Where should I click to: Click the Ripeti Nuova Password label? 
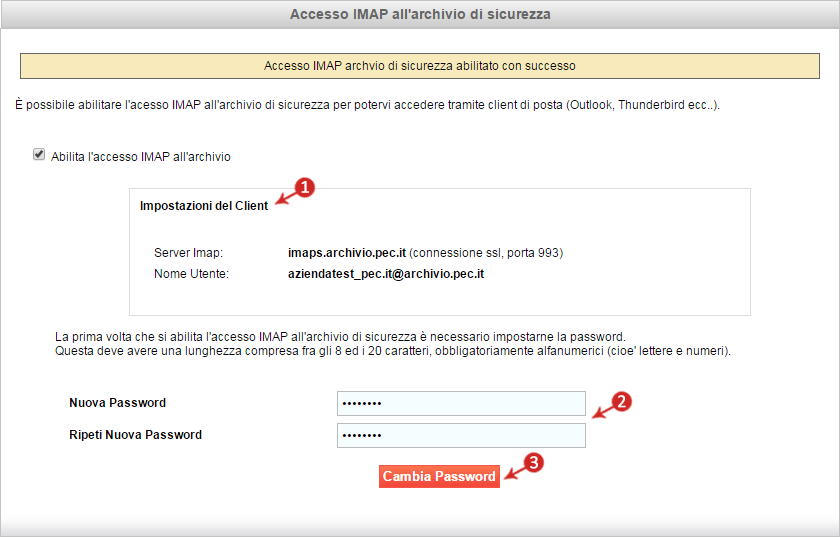click(136, 435)
